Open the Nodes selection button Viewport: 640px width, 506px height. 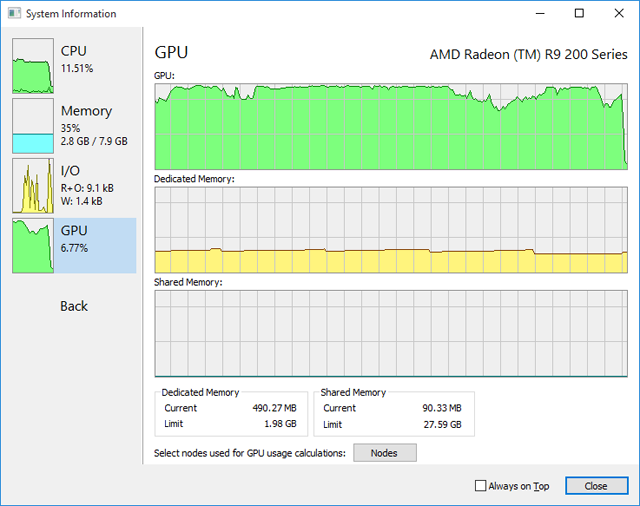tap(385, 453)
